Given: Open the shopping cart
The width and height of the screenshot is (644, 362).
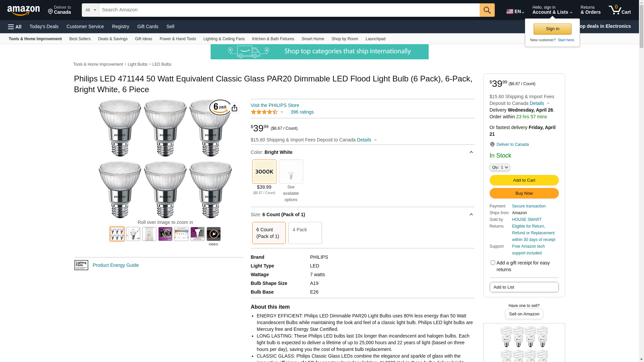Looking at the screenshot, I should click(x=620, y=10).
